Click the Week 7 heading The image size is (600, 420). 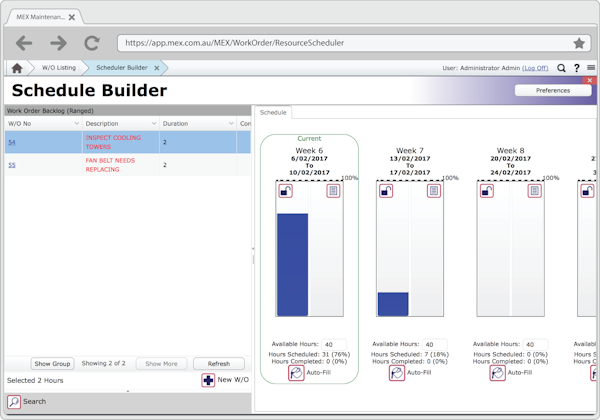coord(410,150)
